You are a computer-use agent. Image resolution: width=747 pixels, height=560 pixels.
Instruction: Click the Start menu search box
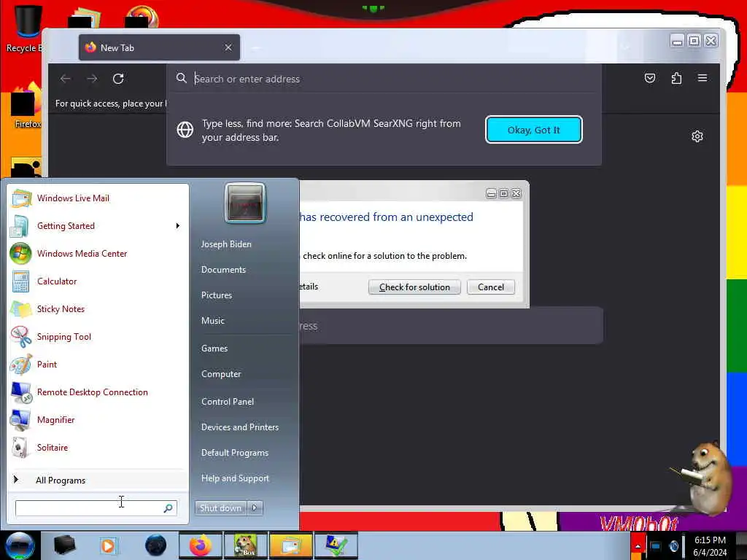pos(96,508)
